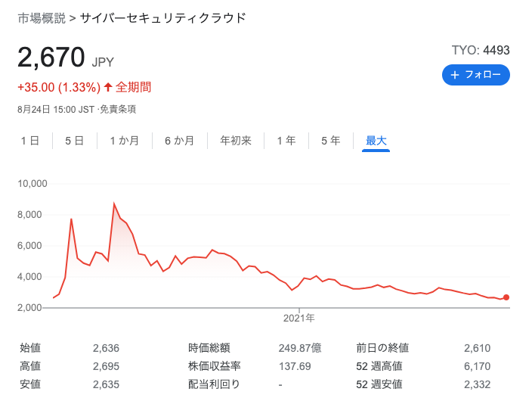Click the 52 週高値 value 6,170
Screen dimensions: 532x401
[477, 366]
